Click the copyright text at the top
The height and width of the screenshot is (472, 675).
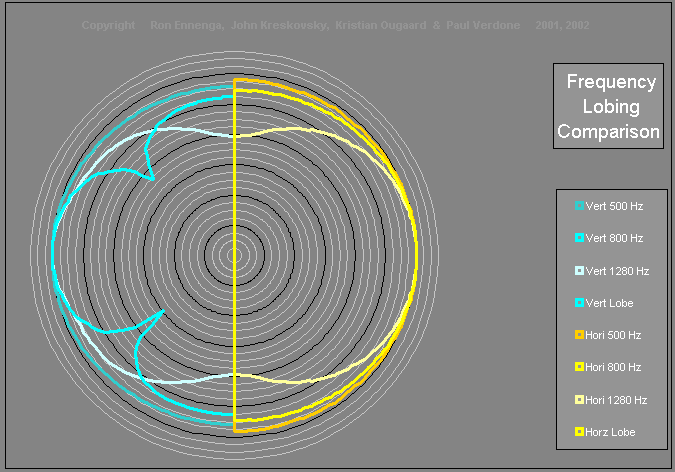[x=335, y=25]
